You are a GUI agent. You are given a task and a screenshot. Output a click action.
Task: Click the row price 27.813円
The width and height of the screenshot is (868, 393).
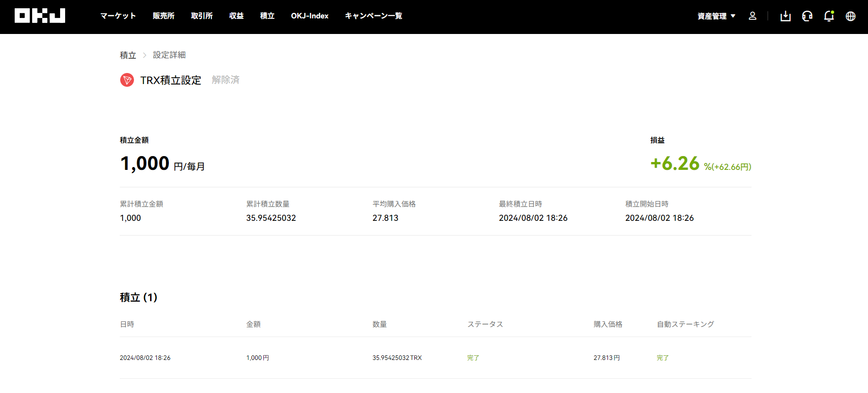tap(606, 358)
